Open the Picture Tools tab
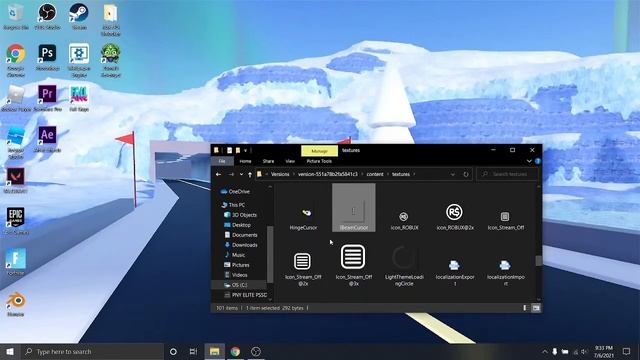This screenshot has width=640, height=360. [x=319, y=161]
